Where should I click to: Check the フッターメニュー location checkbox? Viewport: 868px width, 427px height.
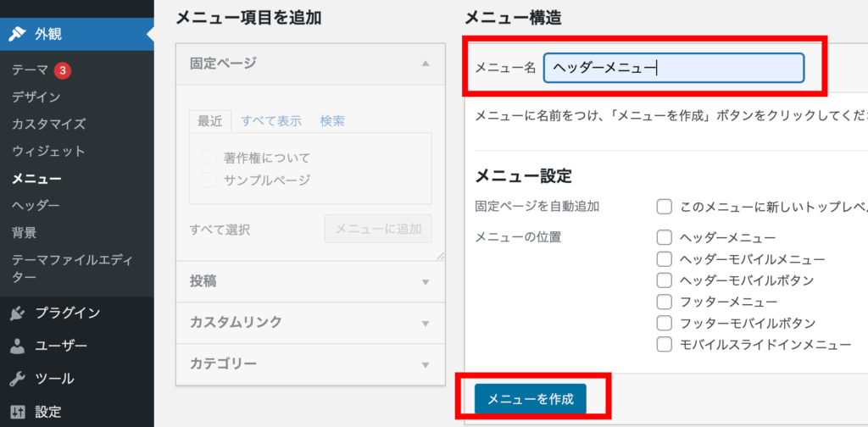coord(665,302)
